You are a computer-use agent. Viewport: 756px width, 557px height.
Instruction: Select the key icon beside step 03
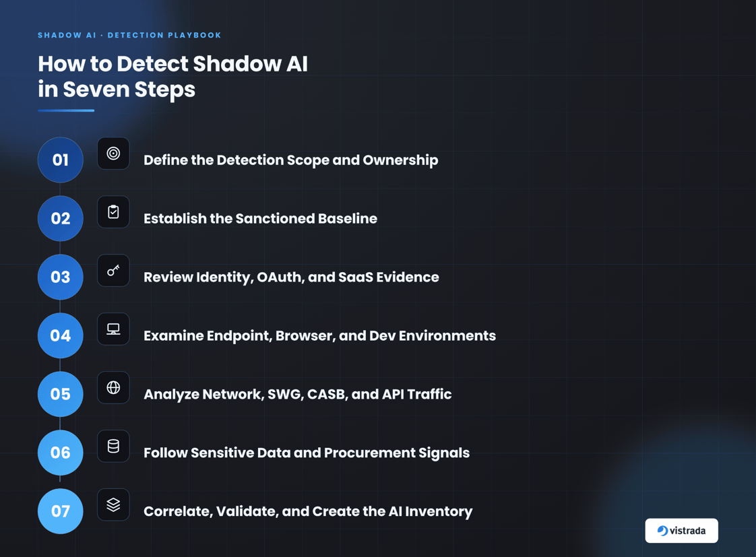tap(113, 271)
